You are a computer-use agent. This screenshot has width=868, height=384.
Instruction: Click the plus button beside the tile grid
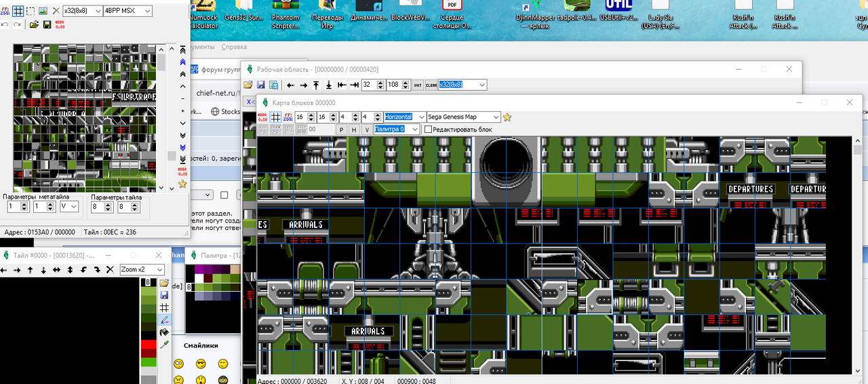[182, 111]
